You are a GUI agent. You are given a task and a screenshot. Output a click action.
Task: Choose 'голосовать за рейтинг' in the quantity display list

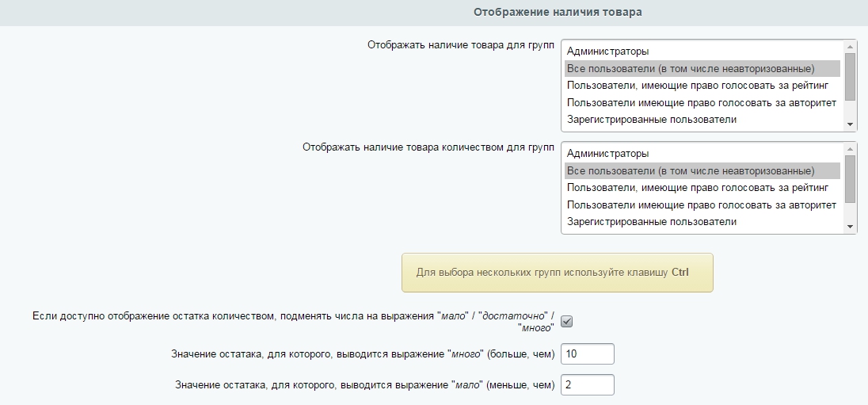pyautogui.click(x=697, y=188)
